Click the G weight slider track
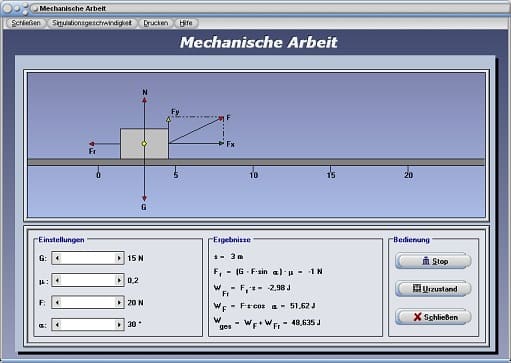The height and width of the screenshot is (363, 511). 88,258
